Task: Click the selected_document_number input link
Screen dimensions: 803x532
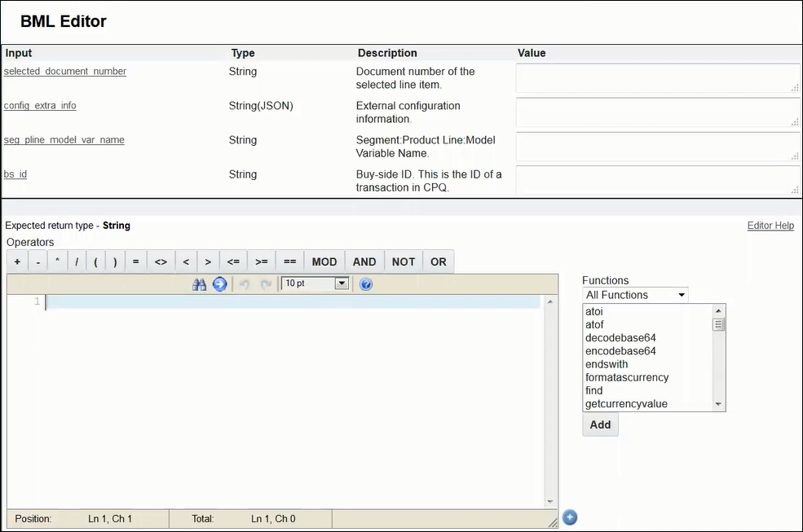Action: point(65,72)
